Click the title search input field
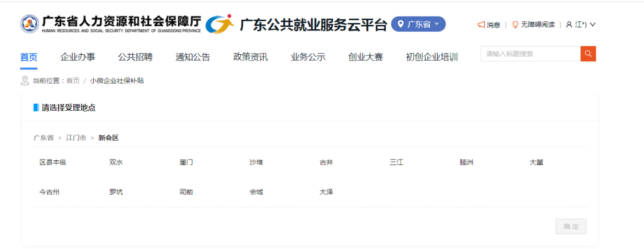Image resolution: width=644 pixels, height=249 pixels. click(x=530, y=54)
